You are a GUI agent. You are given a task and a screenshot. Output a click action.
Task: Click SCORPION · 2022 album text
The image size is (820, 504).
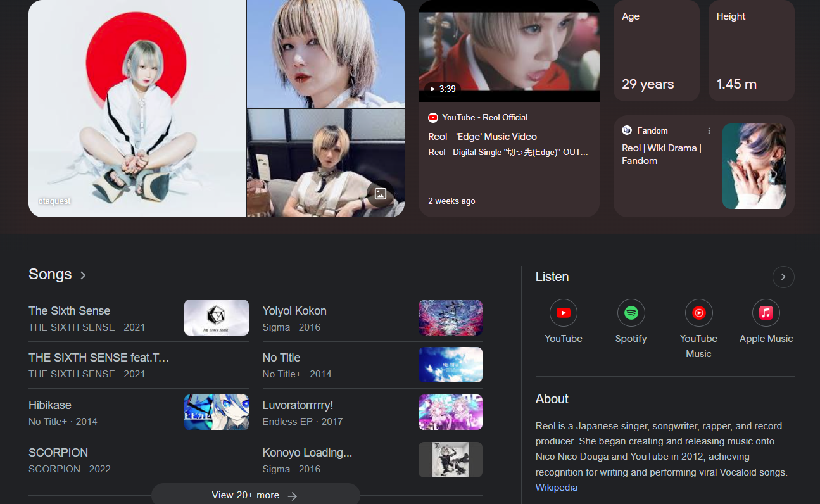click(x=70, y=469)
